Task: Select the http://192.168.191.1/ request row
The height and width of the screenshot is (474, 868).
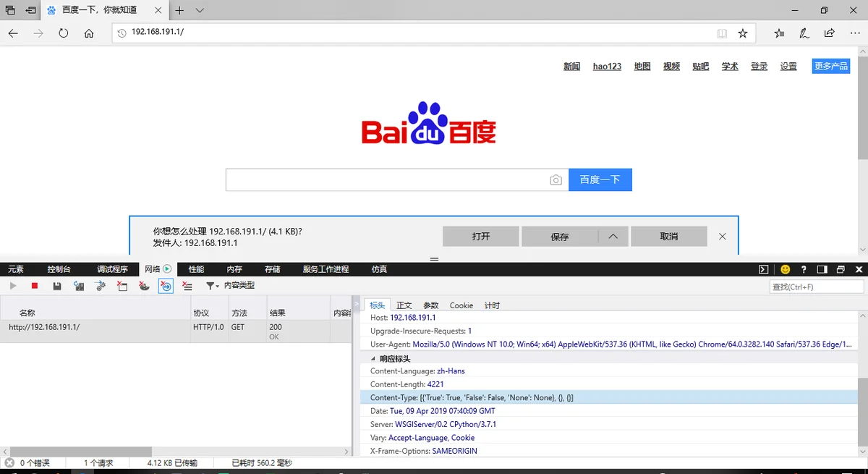Action: pos(176,331)
